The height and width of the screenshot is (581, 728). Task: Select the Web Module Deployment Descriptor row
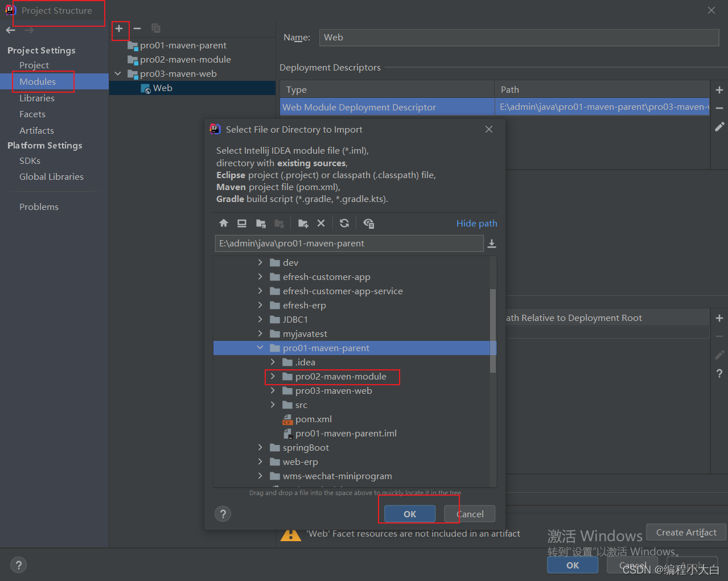[495, 107]
